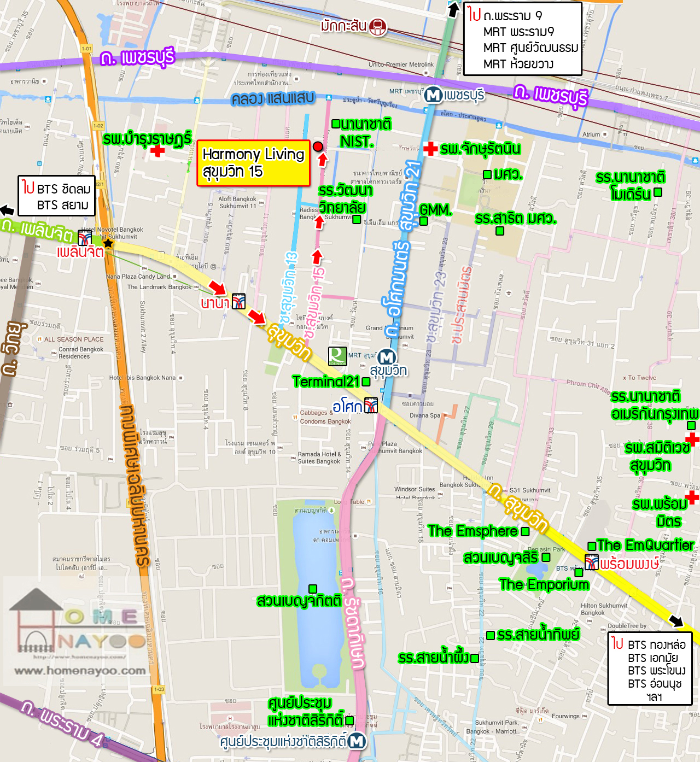Select the MRT Phetchaburi station M icon
Image resolution: width=700 pixels, height=762 pixels.
point(433,95)
